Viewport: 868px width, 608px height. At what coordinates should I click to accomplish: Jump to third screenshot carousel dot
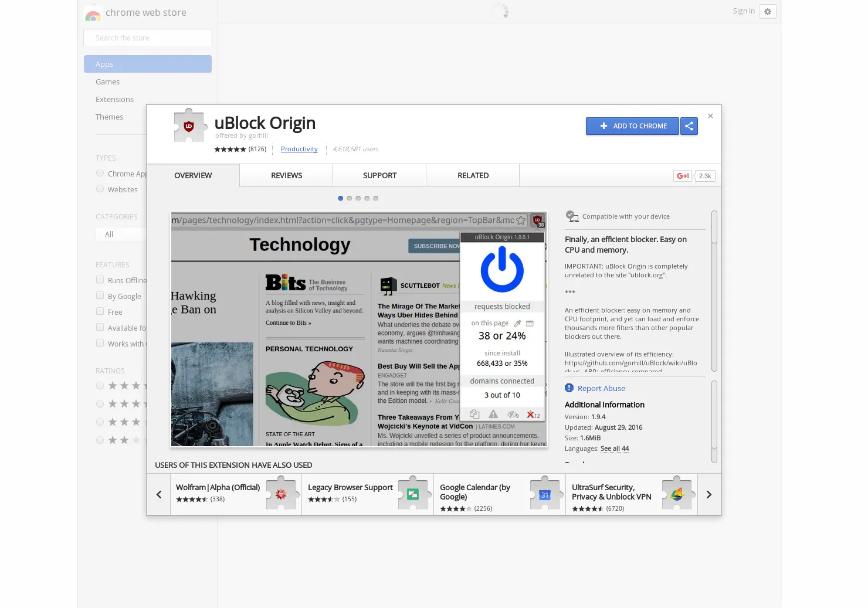pos(358,198)
